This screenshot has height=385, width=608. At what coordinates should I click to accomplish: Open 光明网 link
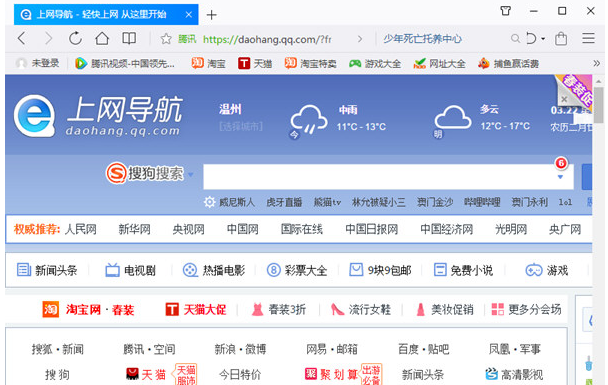511,229
